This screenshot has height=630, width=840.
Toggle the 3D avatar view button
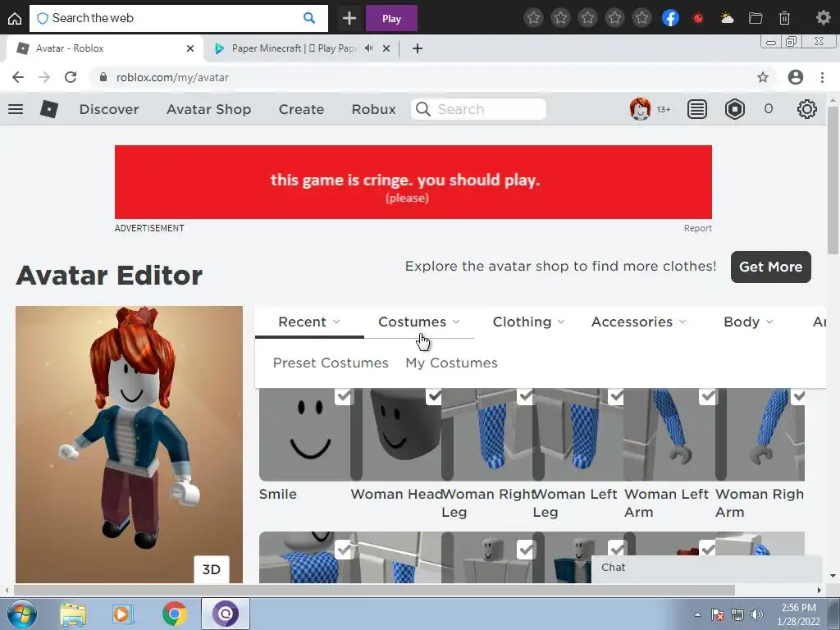click(x=211, y=569)
